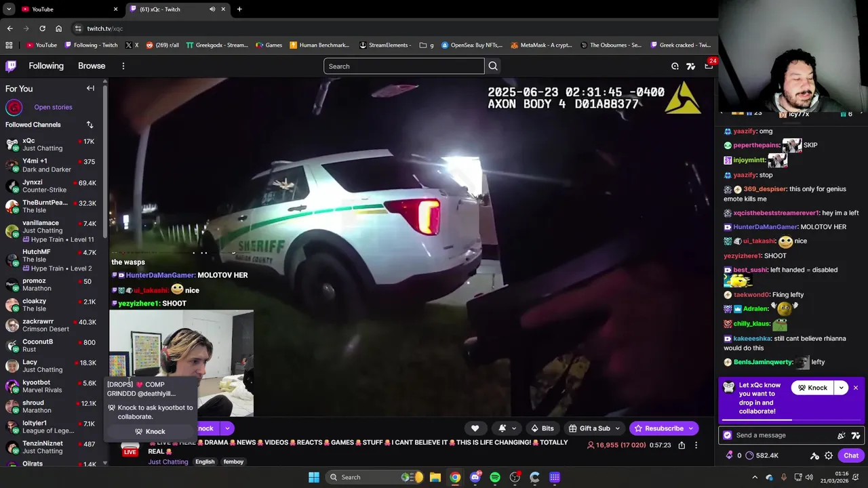868x488 pixels.
Task: Click the heart follow icon under the stream
Action: (475, 428)
